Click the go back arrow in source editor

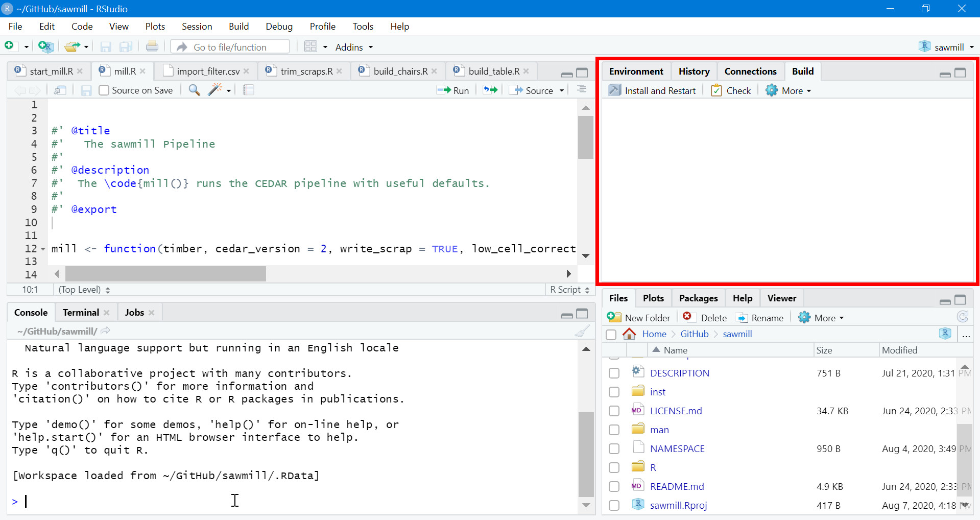coord(20,90)
